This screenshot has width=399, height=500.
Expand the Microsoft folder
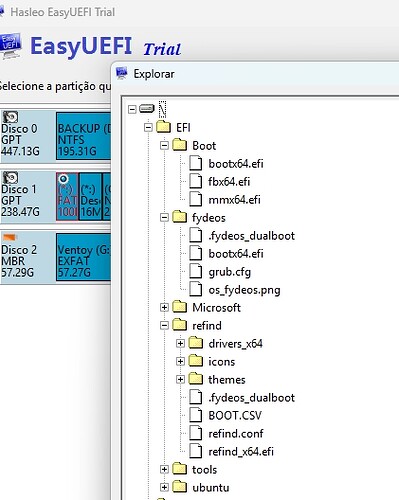coord(164,307)
